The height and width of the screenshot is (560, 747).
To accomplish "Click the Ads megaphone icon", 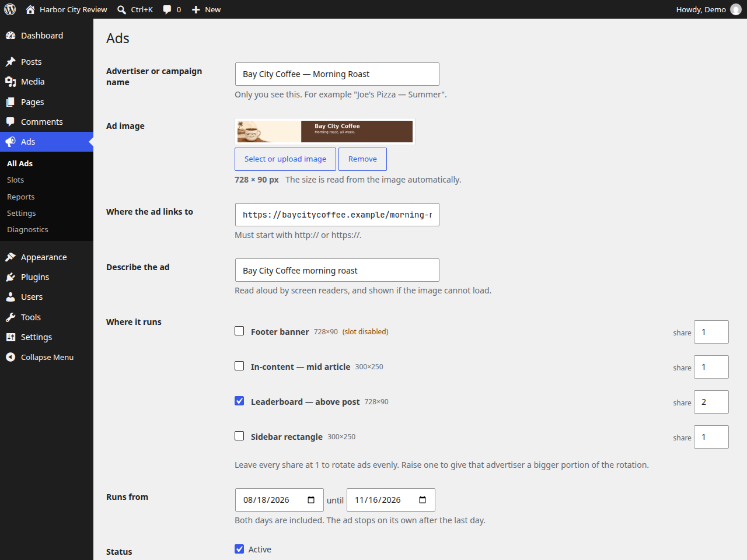I will tap(11, 142).
